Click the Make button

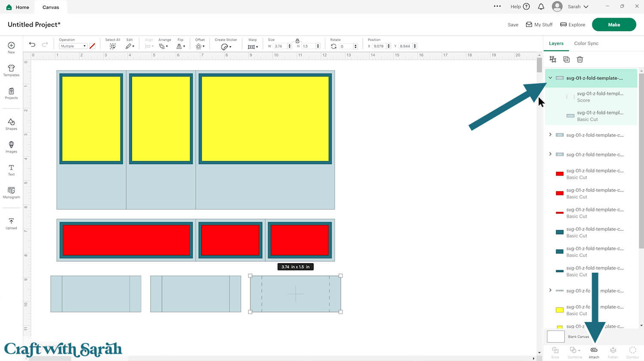pyautogui.click(x=614, y=24)
